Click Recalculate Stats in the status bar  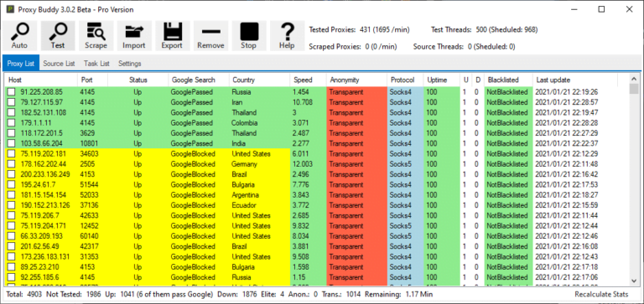[602, 294]
